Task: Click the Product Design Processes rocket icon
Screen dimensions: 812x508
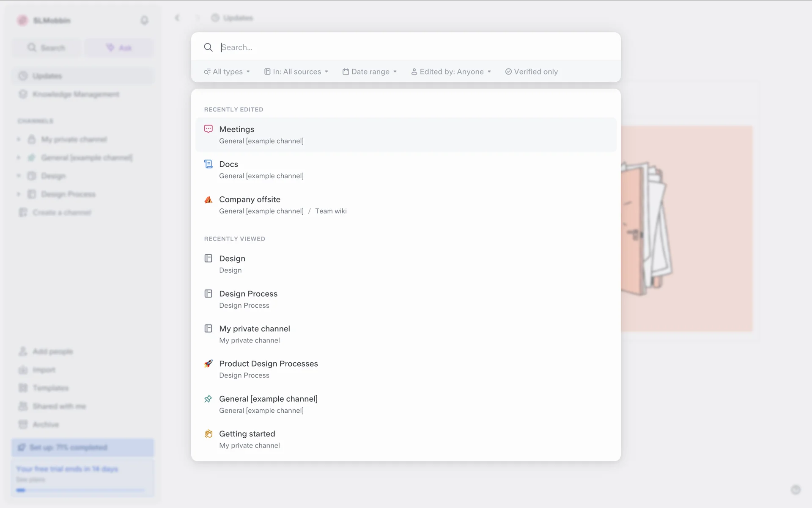Action: 208,364
